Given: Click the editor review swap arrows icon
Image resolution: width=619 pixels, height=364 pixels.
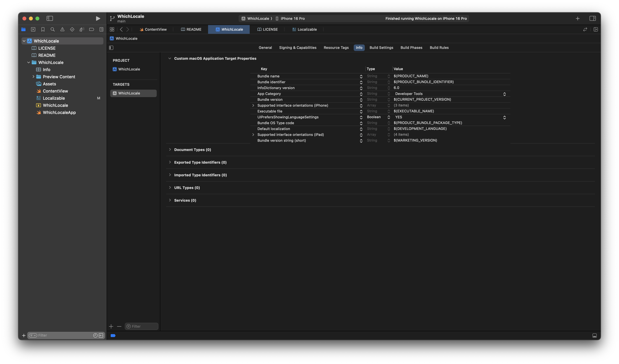Looking at the screenshot, I should pyautogui.click(x=585, y=29).
